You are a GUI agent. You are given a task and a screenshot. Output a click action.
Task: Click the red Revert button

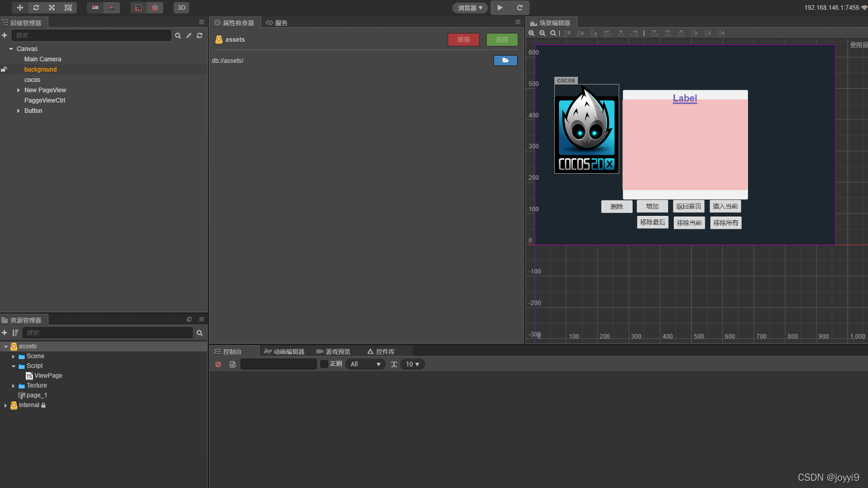click(464, 40)
